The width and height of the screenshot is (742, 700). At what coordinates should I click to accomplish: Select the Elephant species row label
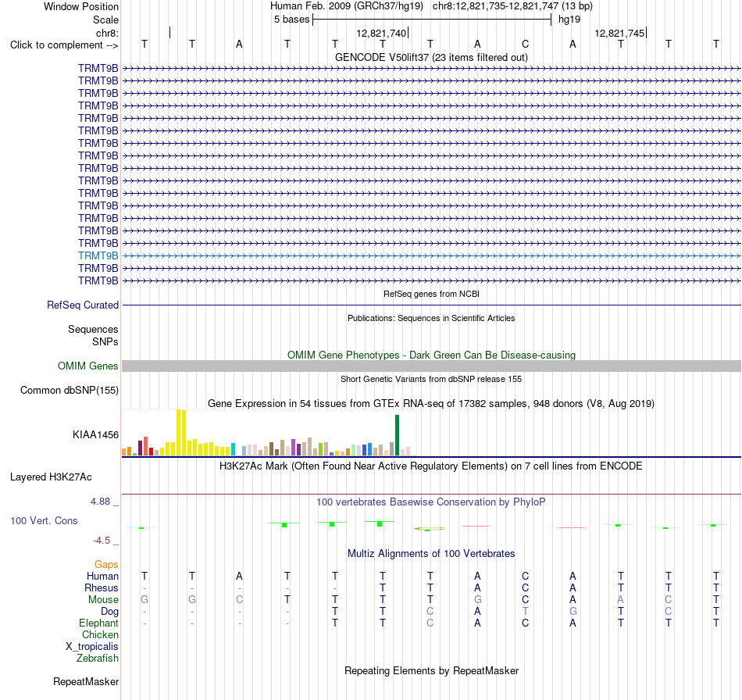98,623
